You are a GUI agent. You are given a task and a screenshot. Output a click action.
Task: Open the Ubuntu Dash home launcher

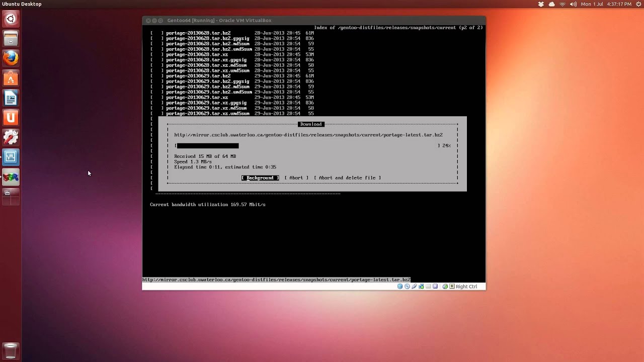click(x=11, y=19)
